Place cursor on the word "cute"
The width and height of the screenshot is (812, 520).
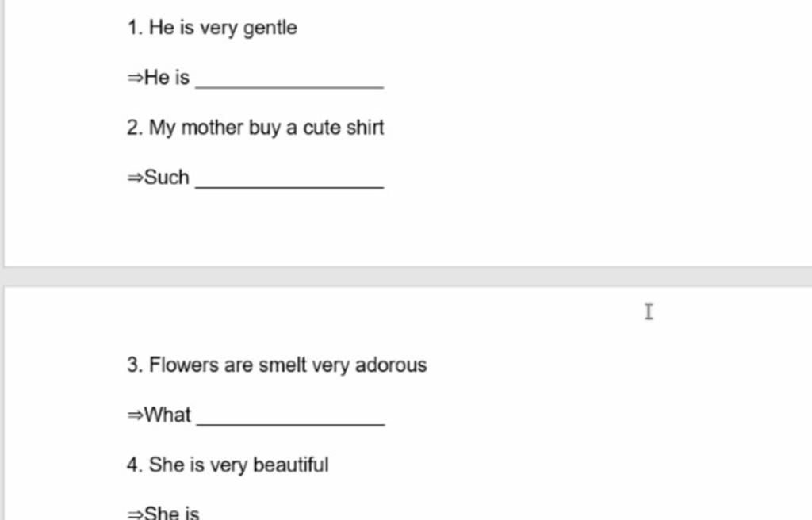(x=320, y=128)
